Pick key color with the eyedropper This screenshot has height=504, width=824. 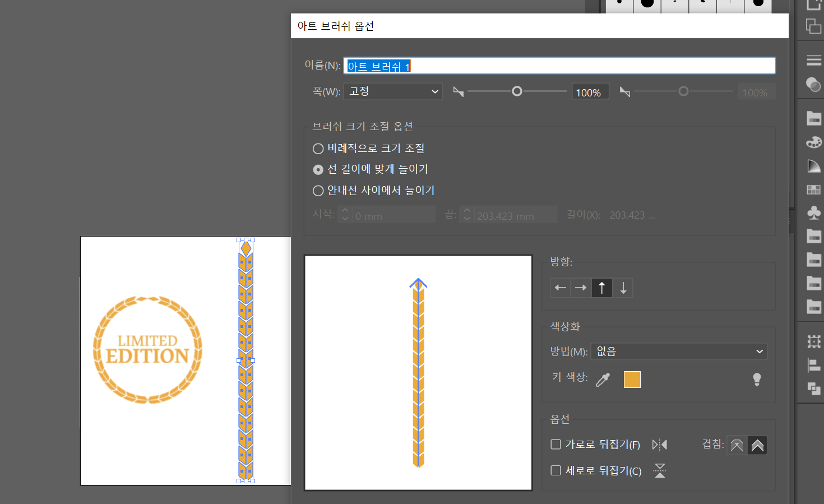pos(603,380)
